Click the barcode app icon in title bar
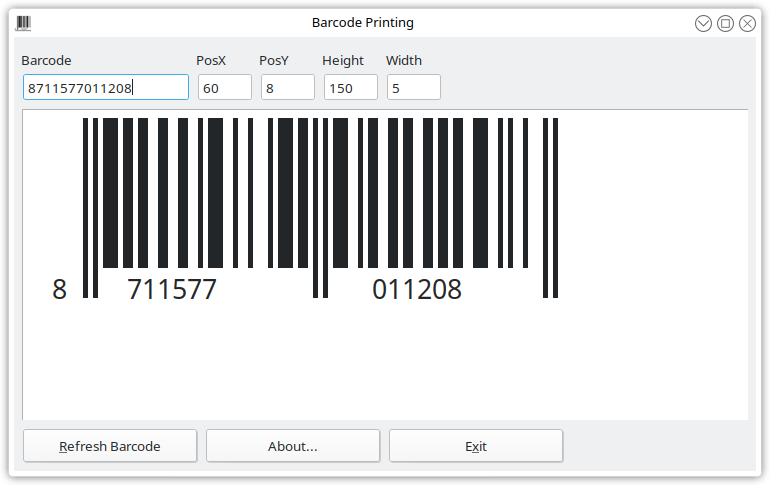Screen dimensions: 770x485 coord(23,23)
